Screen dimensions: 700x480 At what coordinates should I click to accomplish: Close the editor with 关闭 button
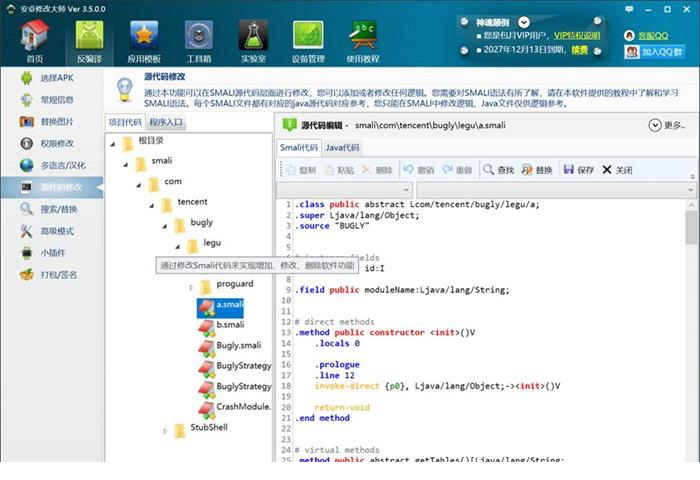[x=617, y=170]
